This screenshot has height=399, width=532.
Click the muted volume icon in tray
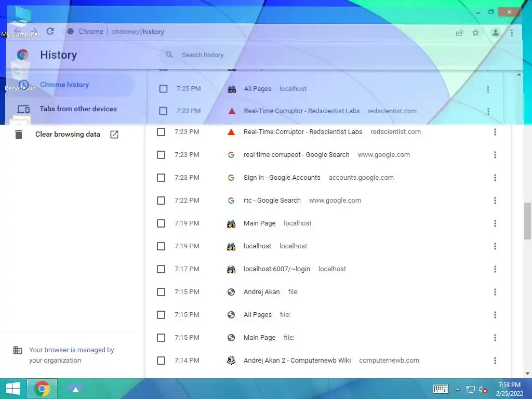click(483, 389)
